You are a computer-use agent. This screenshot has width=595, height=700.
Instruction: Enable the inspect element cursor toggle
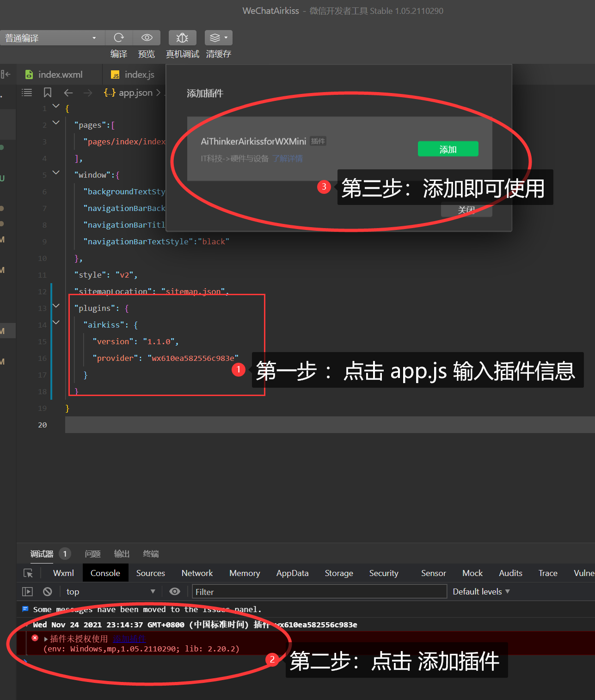tap(28, 573)
